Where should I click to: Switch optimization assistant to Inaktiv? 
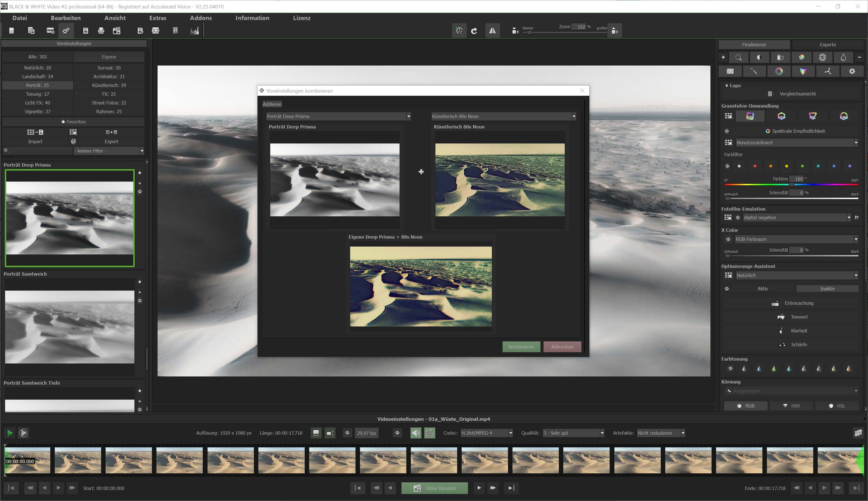coord(827,289)
